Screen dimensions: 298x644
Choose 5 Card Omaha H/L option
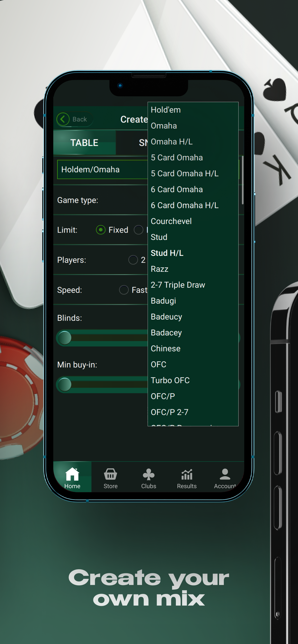[x=193, y=173]
